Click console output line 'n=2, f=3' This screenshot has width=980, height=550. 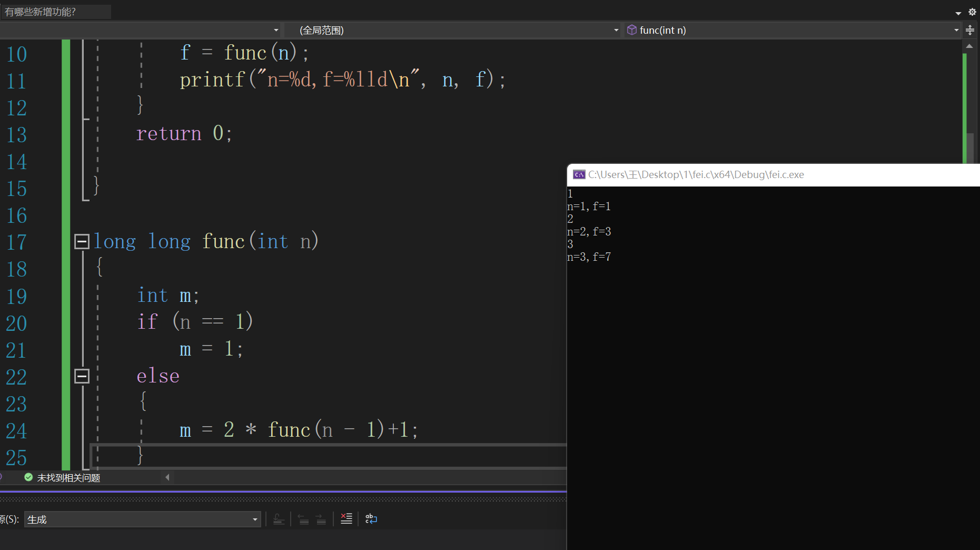click(x=589, y=231)
